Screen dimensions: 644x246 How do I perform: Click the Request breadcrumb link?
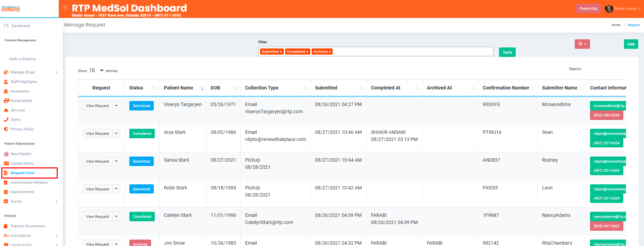click(633, 25)
